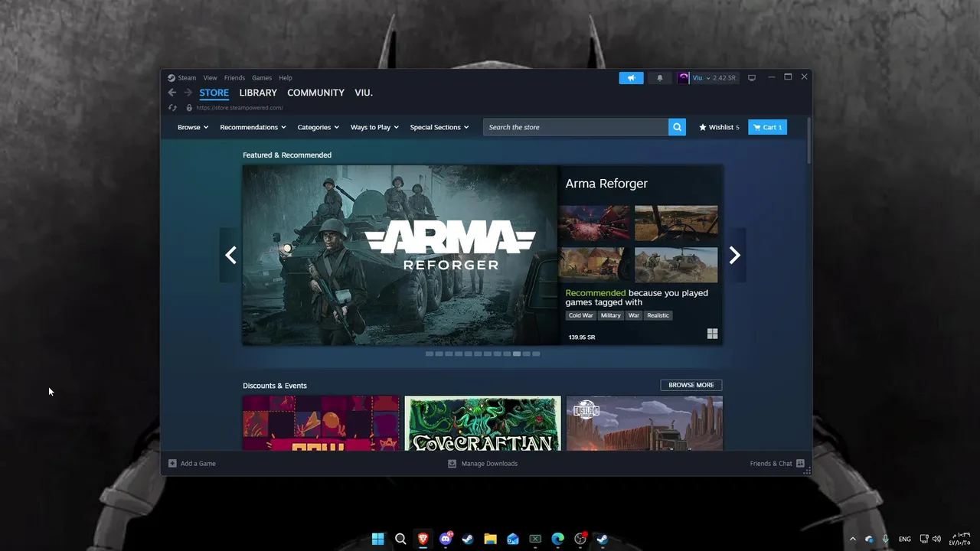Select the first carousel page dot
Viewport: 980px width, 551px height.
pyautogui.click(x=430, y=354)
